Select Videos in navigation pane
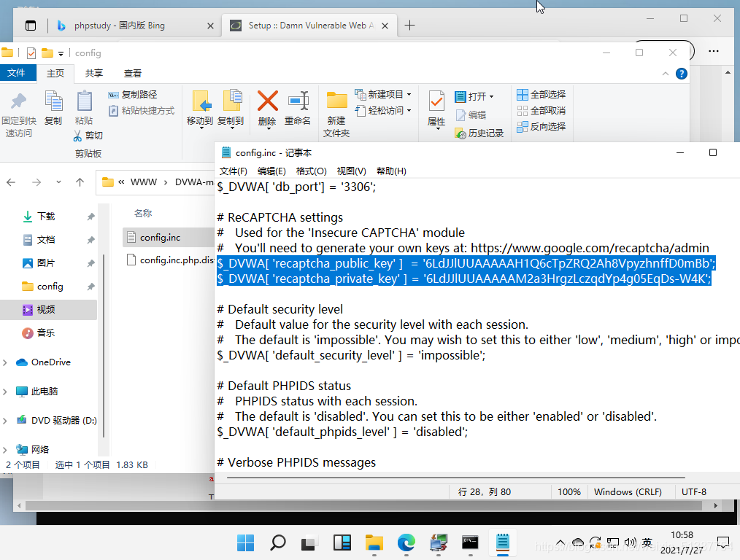Screen dimensions: 740x560 (x=49, y=310)
